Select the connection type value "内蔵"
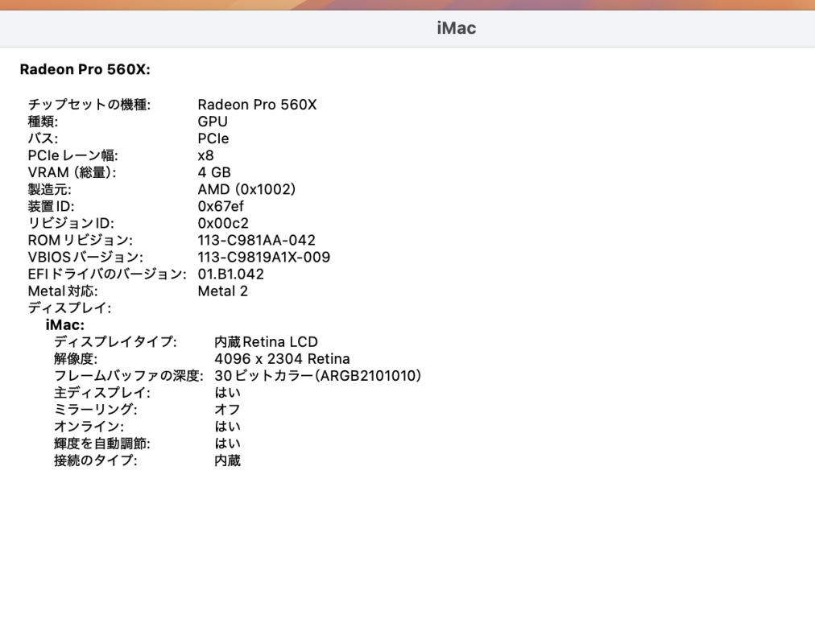The height and width of the screenshot is (644, 815). [227, 460]
